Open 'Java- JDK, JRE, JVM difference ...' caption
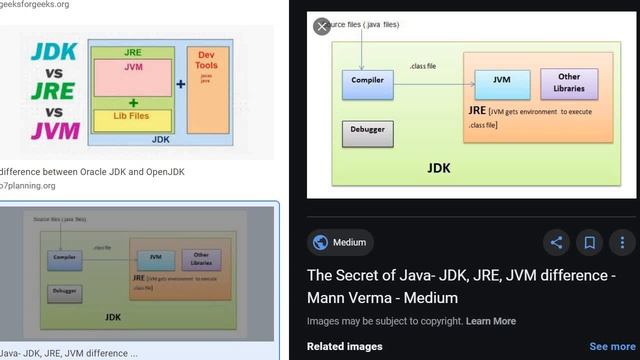The height and width of the screenshot is (360, 640). coord(69,353)
